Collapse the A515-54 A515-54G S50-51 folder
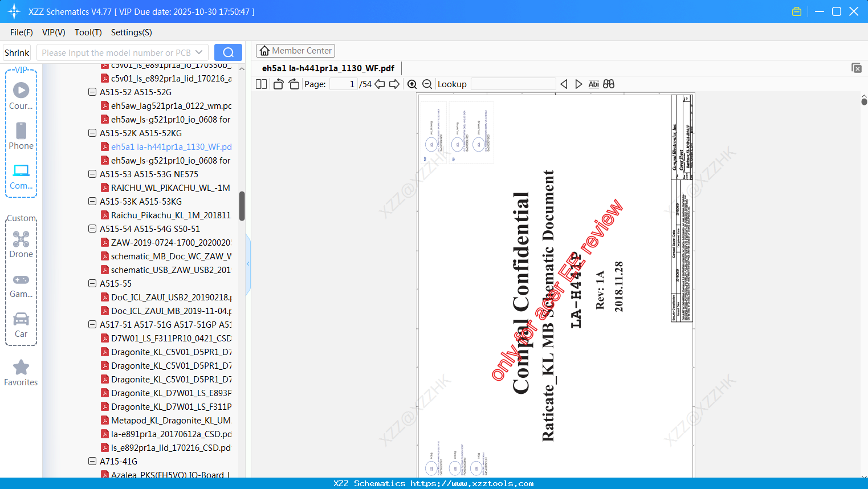 [x=92, y=229]
